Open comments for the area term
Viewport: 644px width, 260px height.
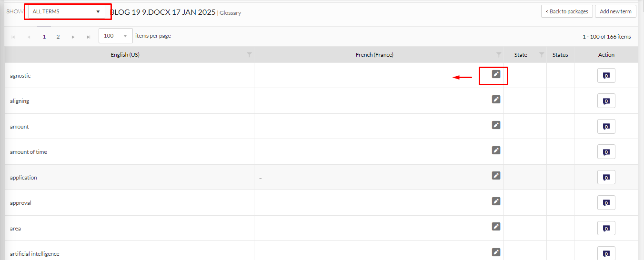pos(606,228)
